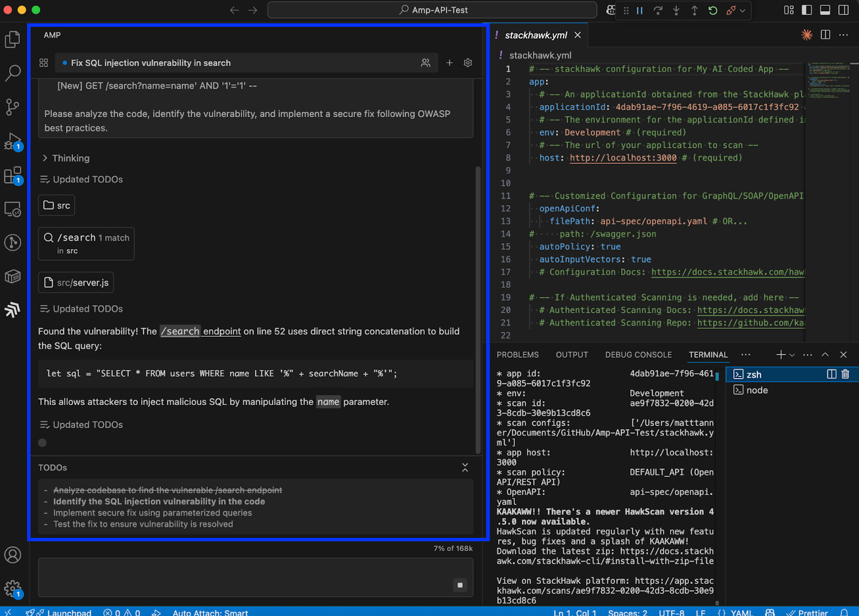
Task: Open Manage settings gear in activity bar
Action: click(x=12, y=589)
